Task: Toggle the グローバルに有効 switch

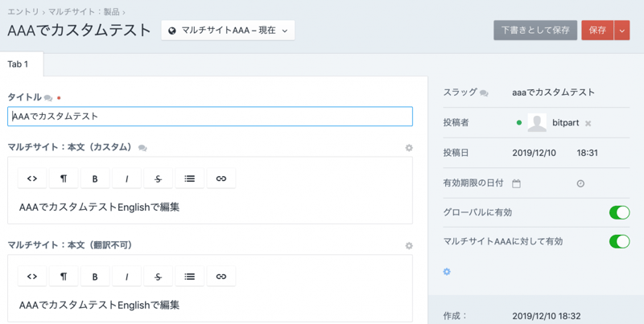Action: click(x=618, y=212)
